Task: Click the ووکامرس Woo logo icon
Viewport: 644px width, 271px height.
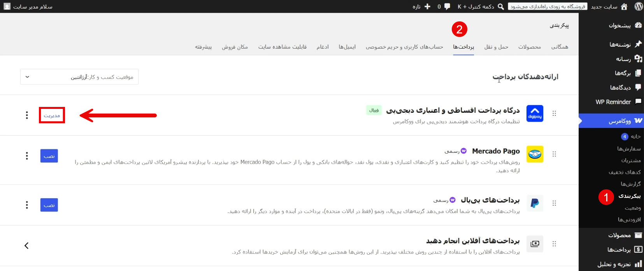Action: point(638,121)
